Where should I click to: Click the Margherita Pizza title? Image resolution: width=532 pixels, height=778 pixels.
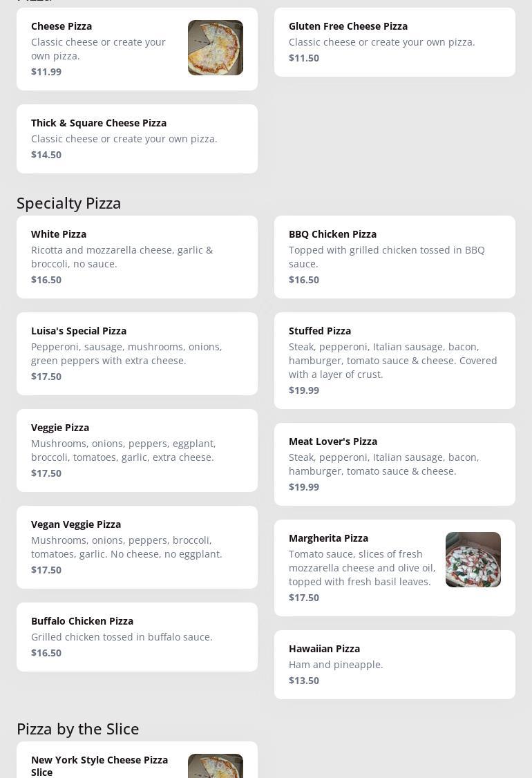click(x=328, y=538)
